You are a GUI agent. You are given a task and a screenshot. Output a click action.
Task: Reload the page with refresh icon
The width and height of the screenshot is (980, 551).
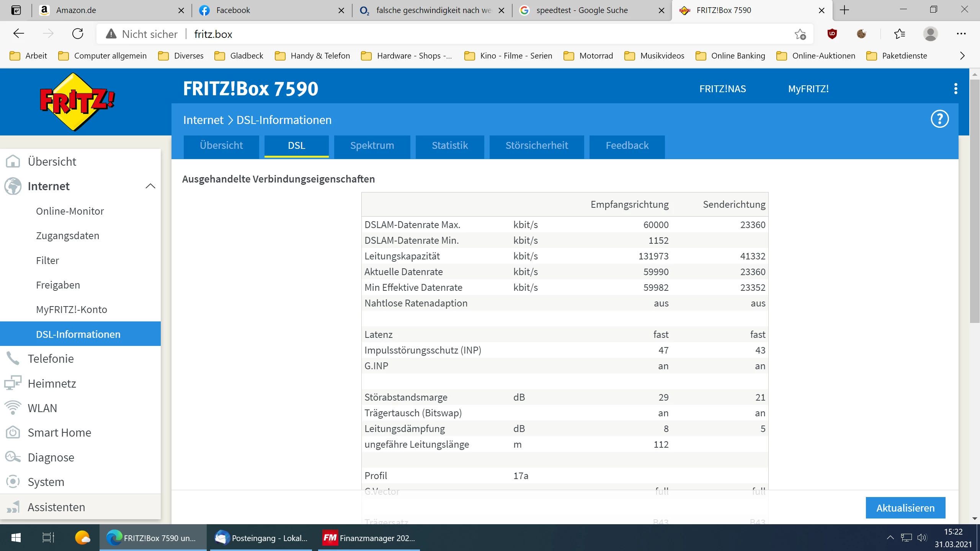(78, 34)
